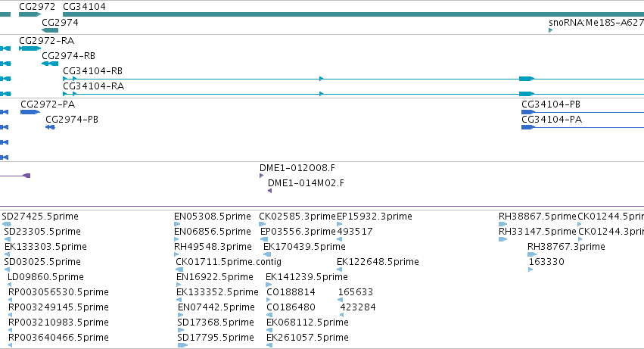Select EST RH49548.3prime
Image resolution: width=644 pixels, height=349 pixels.
click(x=213, y=247)
